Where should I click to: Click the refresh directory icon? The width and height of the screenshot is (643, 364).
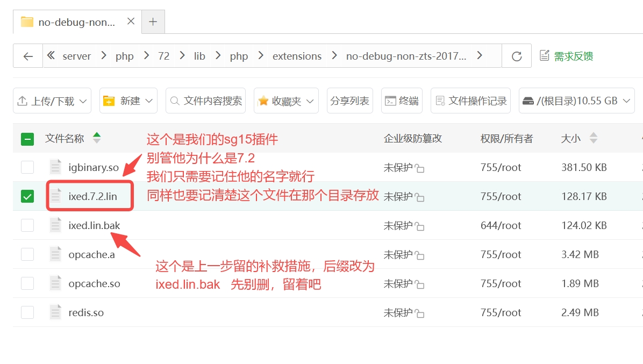pyautogui.click(x=517, y=56)
